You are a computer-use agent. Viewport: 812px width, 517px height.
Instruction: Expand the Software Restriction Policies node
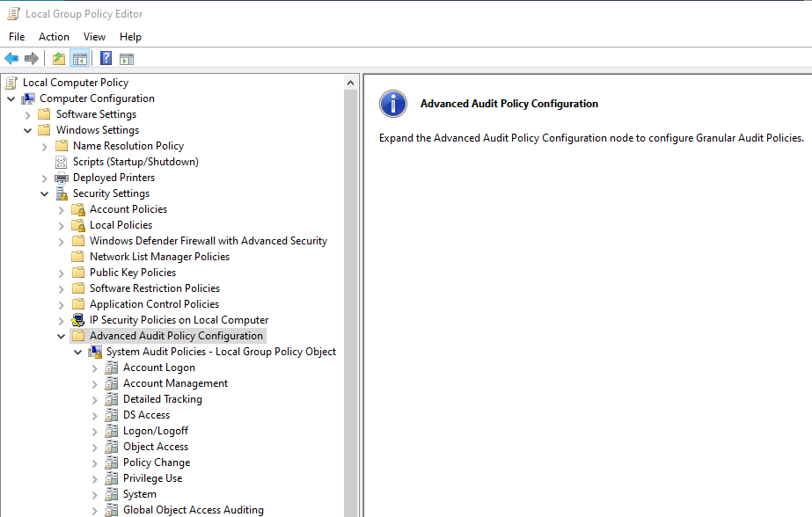click(61, 289)
